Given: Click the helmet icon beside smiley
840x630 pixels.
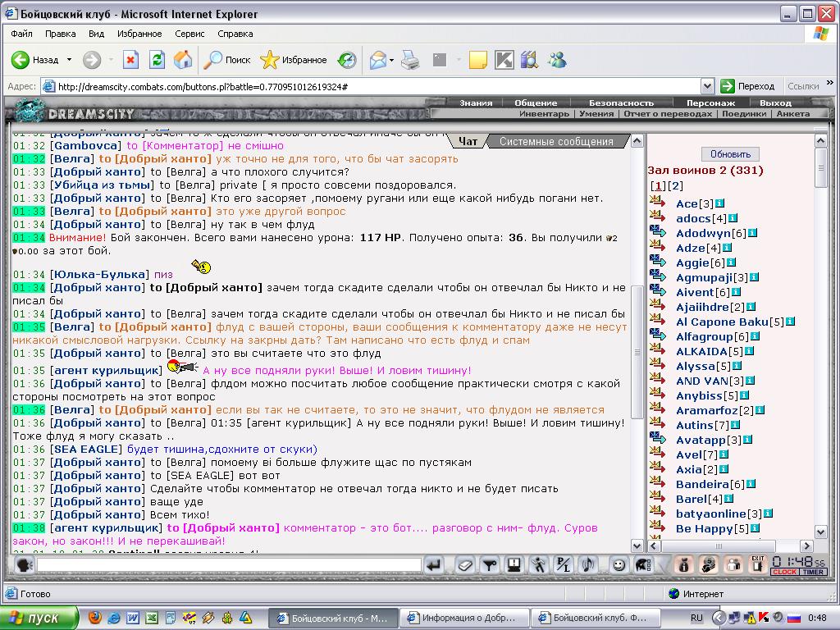Looking at the screenshot, I should [x=643, y=565].
